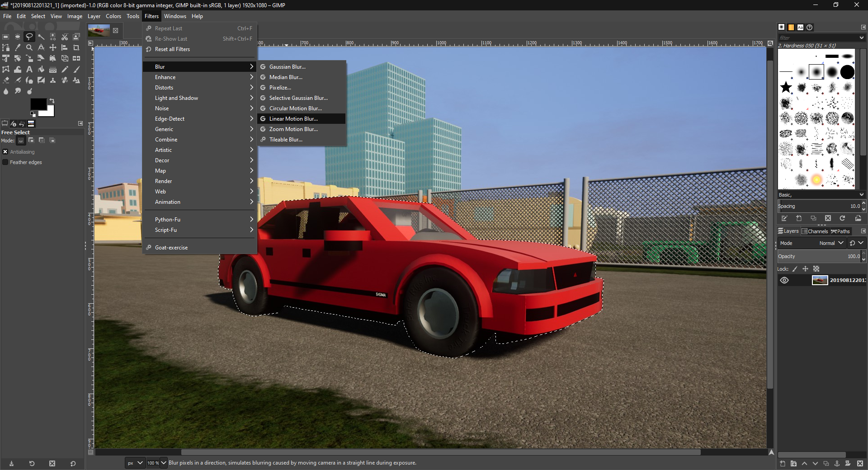Viewport: 868px width, 470px height.
Task: Open the Goat-exercise filter entry
Action: pos(171,248)
